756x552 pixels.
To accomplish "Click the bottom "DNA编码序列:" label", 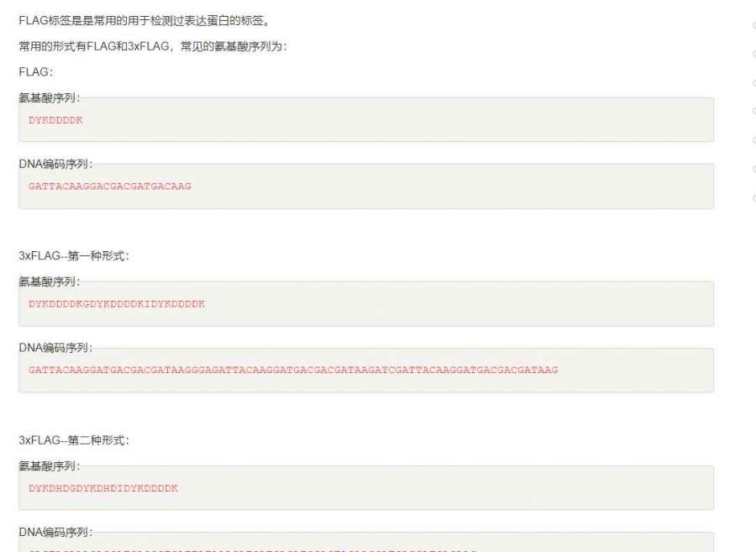I will click(55, 532).
